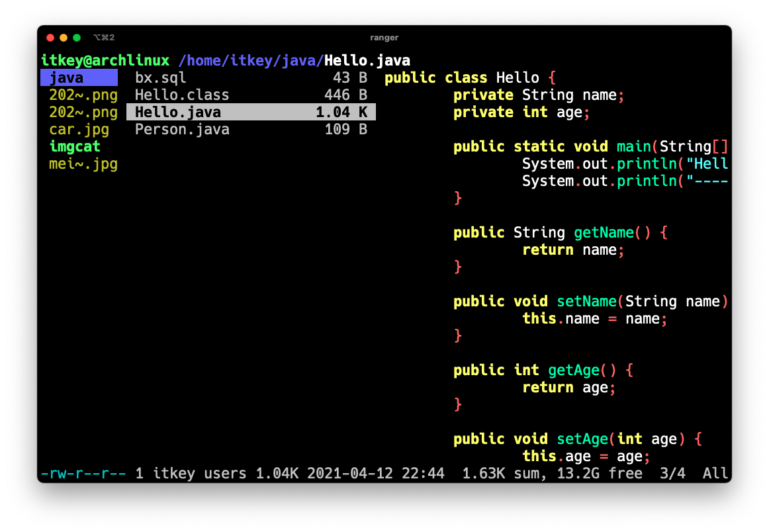The height and width of the screenshot is (532, 769).
Task: Select the bx.sql file
Action: 160,78
